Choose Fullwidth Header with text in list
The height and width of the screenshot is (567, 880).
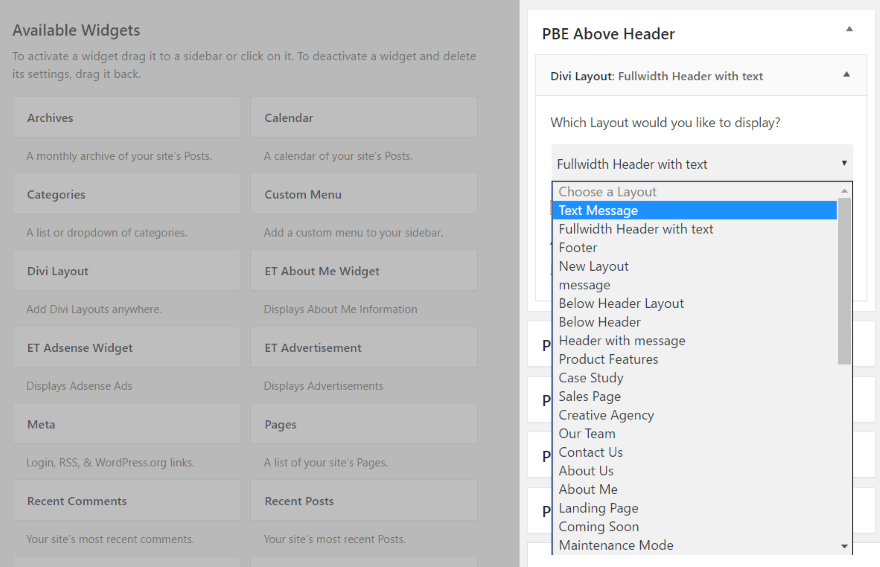coord(695,229)
